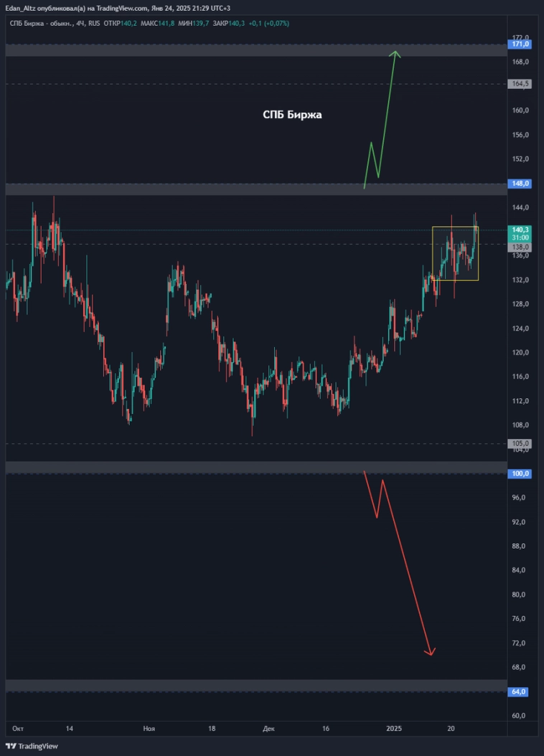The width and height of the screenshot is (544, 756).
Task: Click the 160,0 tick on price axis
Action: point(521,110)
